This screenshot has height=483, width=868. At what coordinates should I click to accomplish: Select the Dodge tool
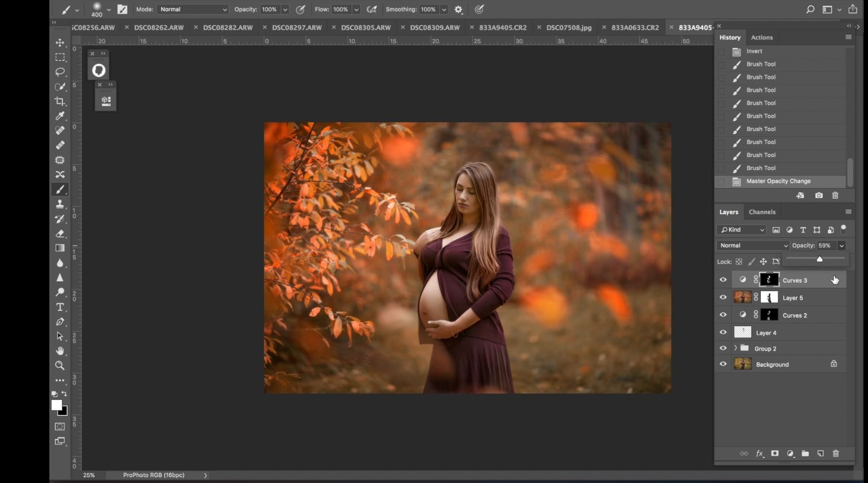point(60,292)
